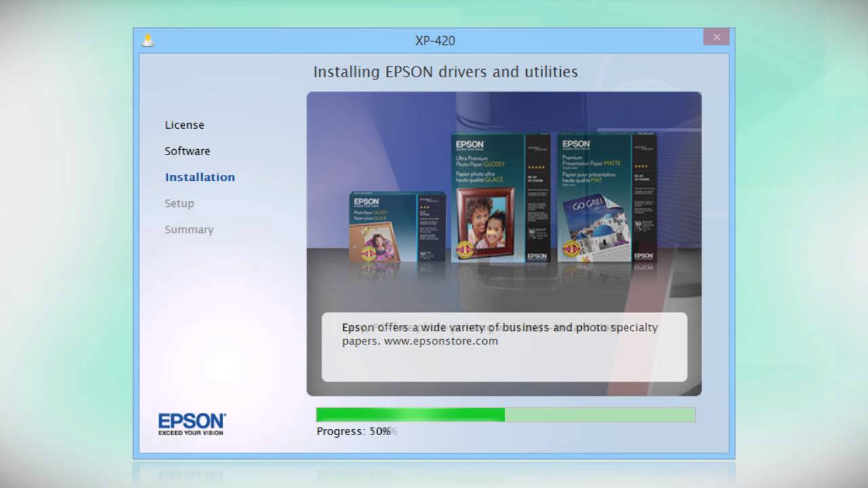Select the Software step in sidebar
This screenshot has width=868, height=488.
(x=187, y=151)
